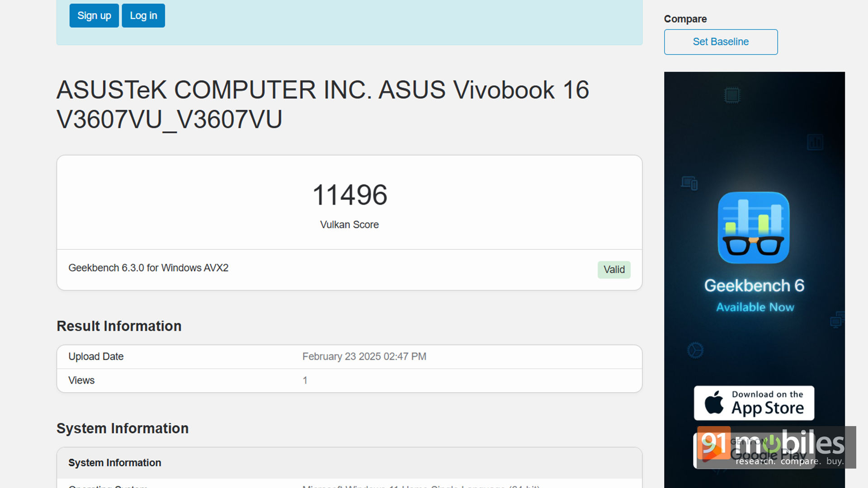Click the Sign up button
Viewport: 868px width, 488px height.
click(x=94, y=16)
